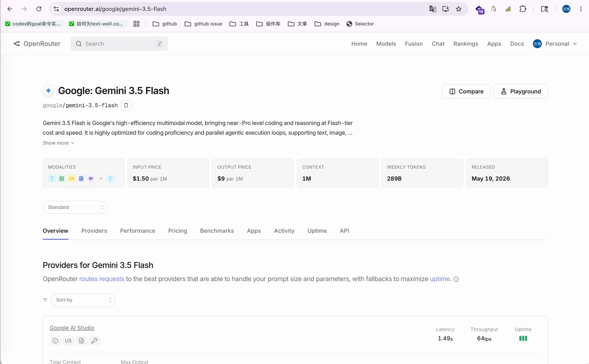
Task: View site information next to the URL
Action: click(56, 9)
